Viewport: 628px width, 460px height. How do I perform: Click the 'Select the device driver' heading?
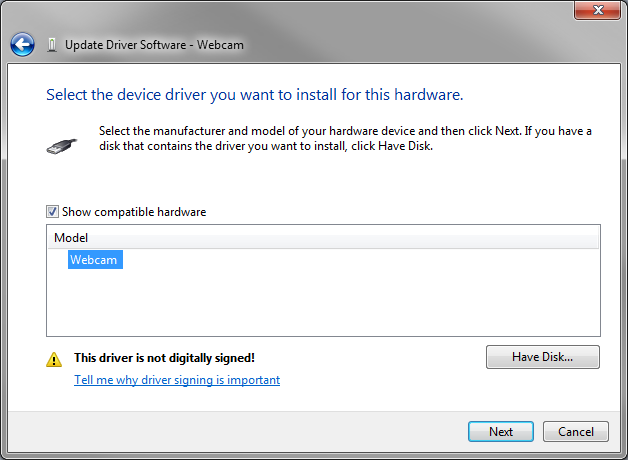tap(254, 95)
